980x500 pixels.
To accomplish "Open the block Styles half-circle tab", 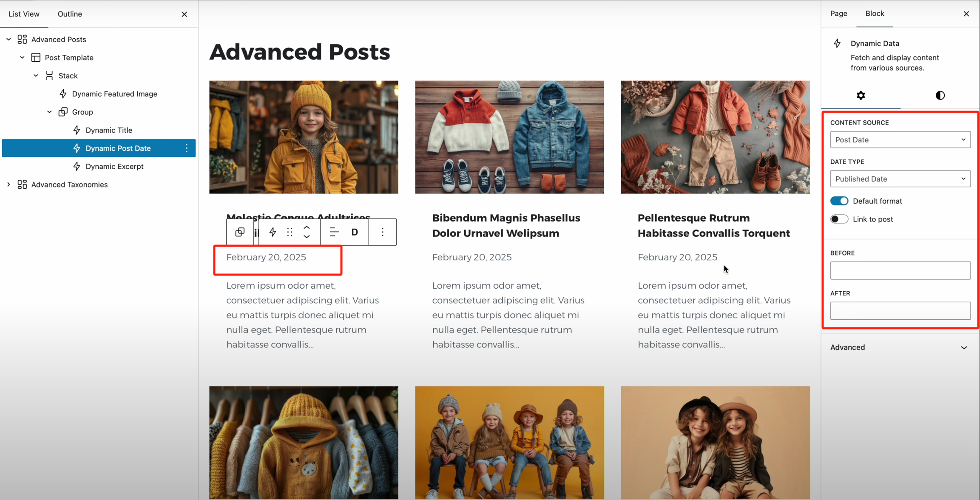I will pos(940,95).
